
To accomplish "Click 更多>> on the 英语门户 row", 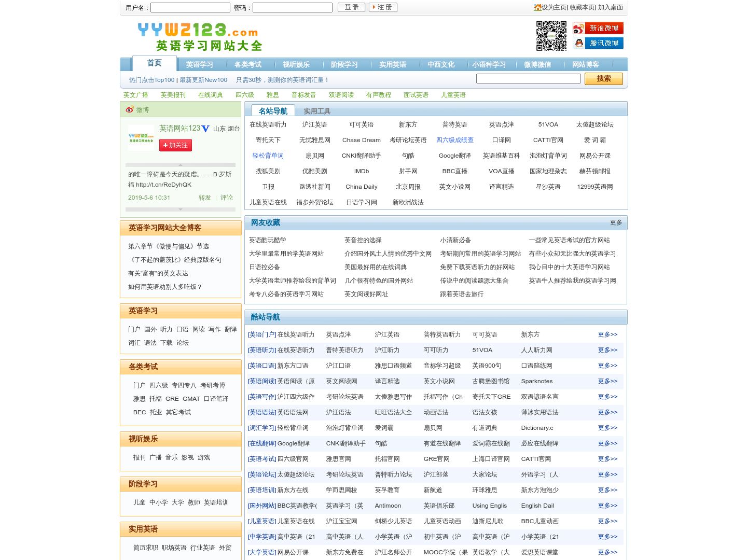I will (608, 334).
